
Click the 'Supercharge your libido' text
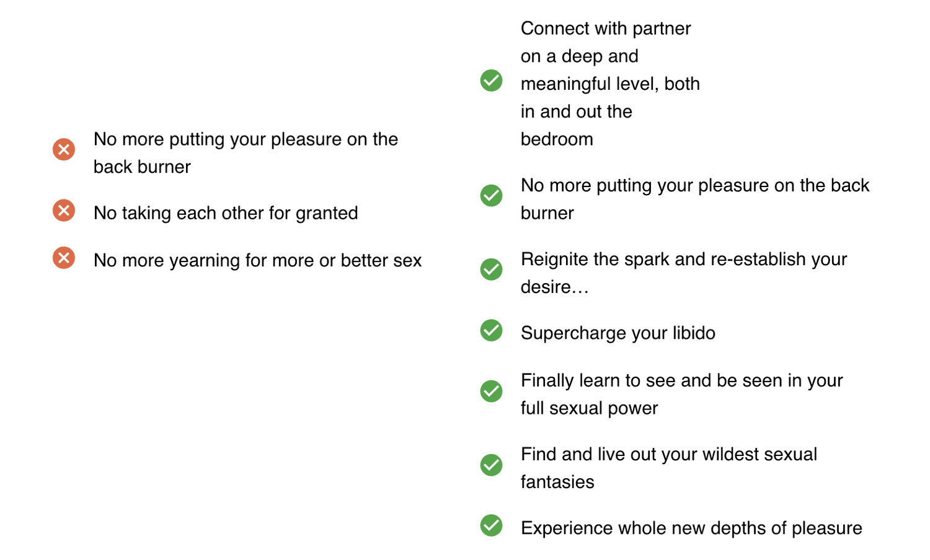tap(618, 333)
